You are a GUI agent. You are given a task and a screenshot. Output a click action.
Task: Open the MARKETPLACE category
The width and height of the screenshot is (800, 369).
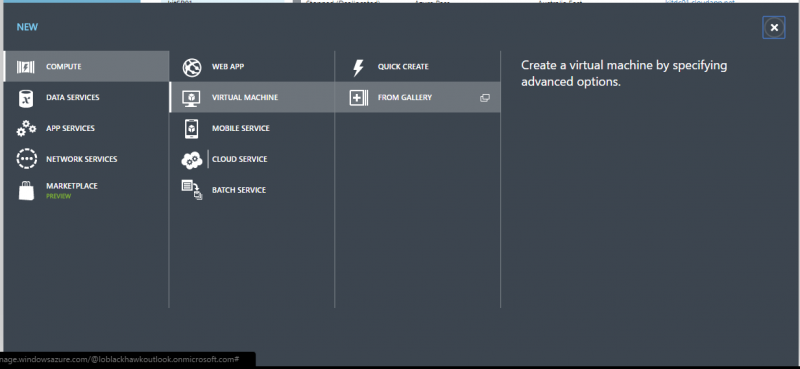[86, 190]
